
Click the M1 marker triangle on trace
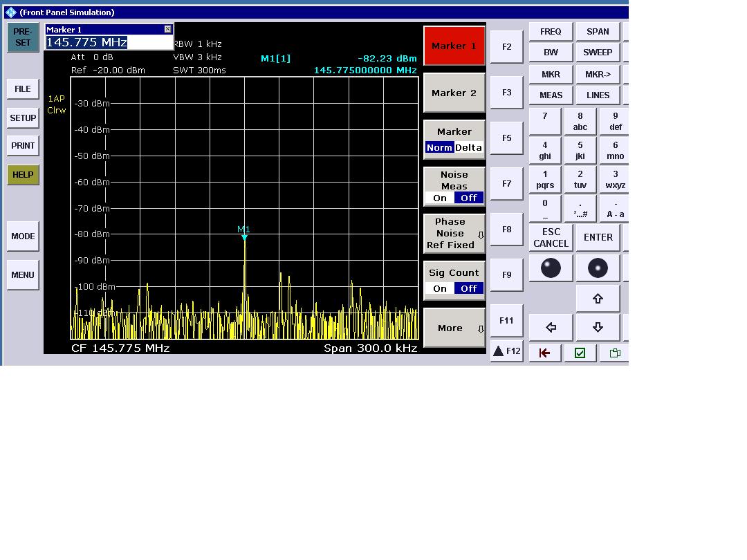(x=244, y=237)
